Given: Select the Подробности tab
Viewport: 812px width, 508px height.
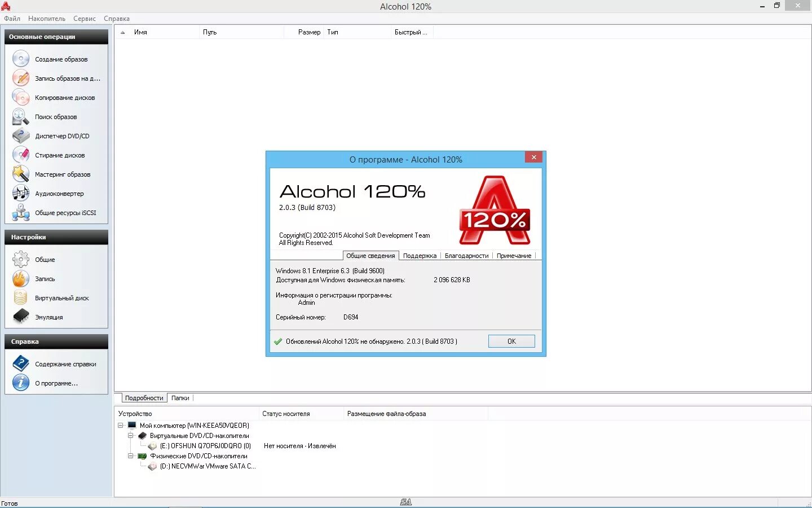Looking at the screenshot, I should [144, 398].
